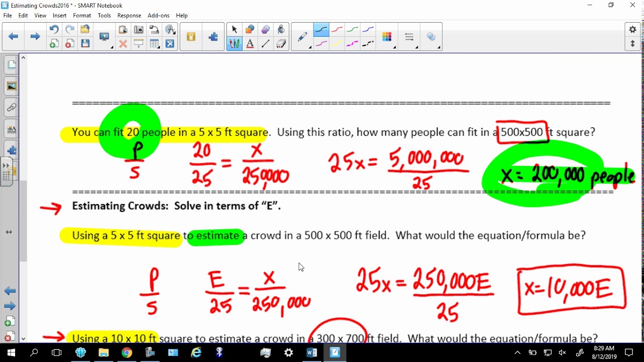Redo the last action

[69, 30]
